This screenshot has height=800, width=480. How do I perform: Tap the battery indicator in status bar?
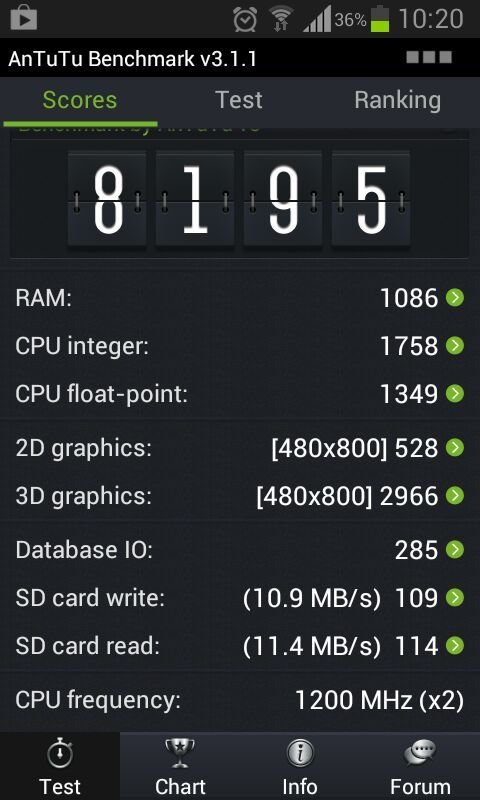pyautogui.click(x=380, y=19)
